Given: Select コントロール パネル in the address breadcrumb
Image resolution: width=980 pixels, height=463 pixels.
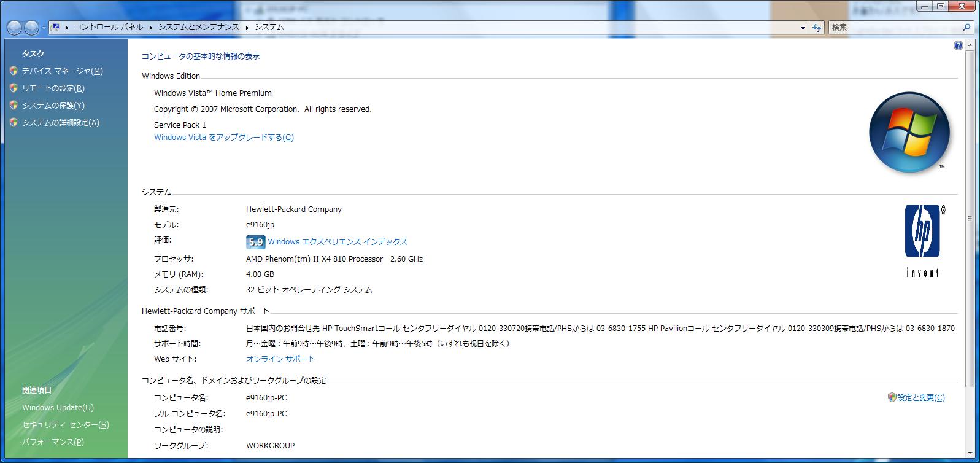Looking at the screenshot, I should click(109, 27).
